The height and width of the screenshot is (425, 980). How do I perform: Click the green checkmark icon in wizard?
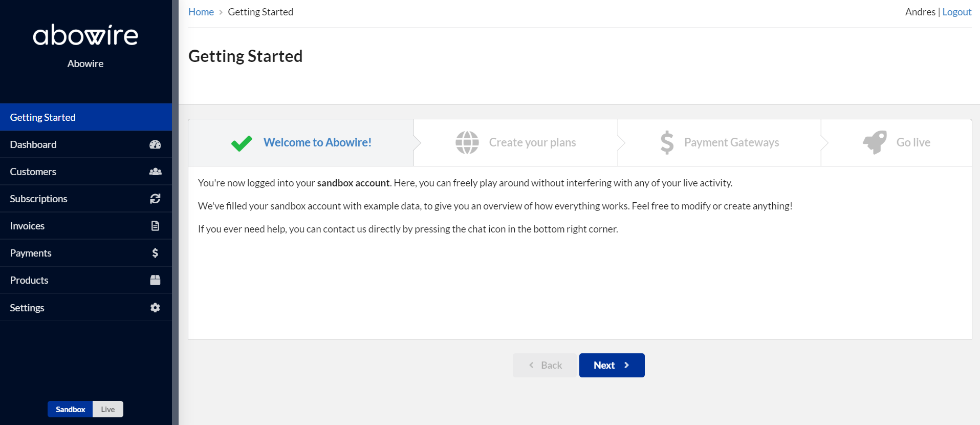pos(242,143)
